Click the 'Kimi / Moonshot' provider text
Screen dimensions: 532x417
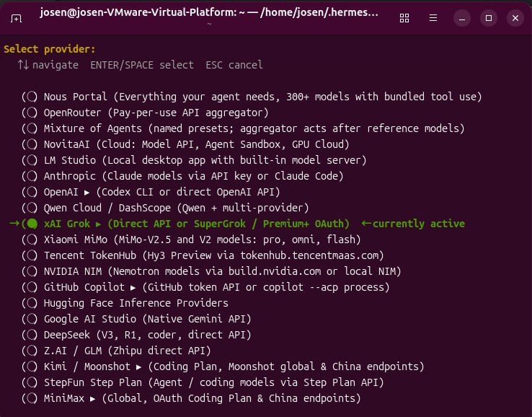tap(87, 366)
